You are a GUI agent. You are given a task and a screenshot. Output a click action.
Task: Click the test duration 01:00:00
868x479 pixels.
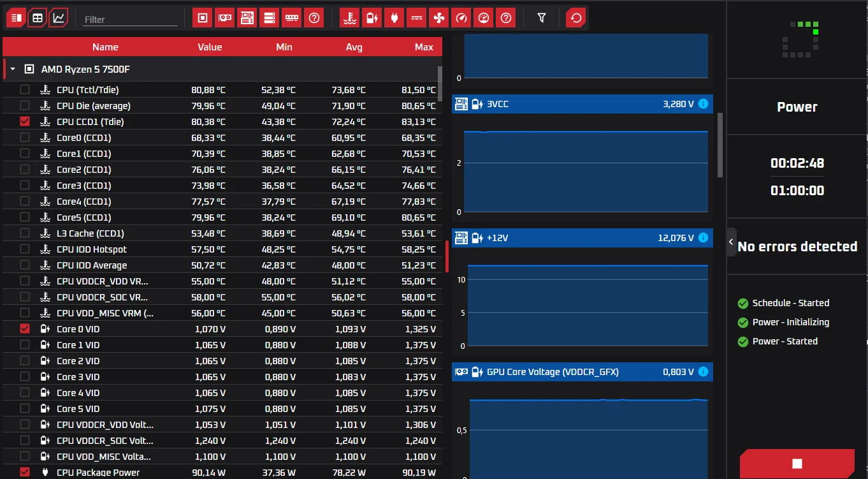(797, 190)
